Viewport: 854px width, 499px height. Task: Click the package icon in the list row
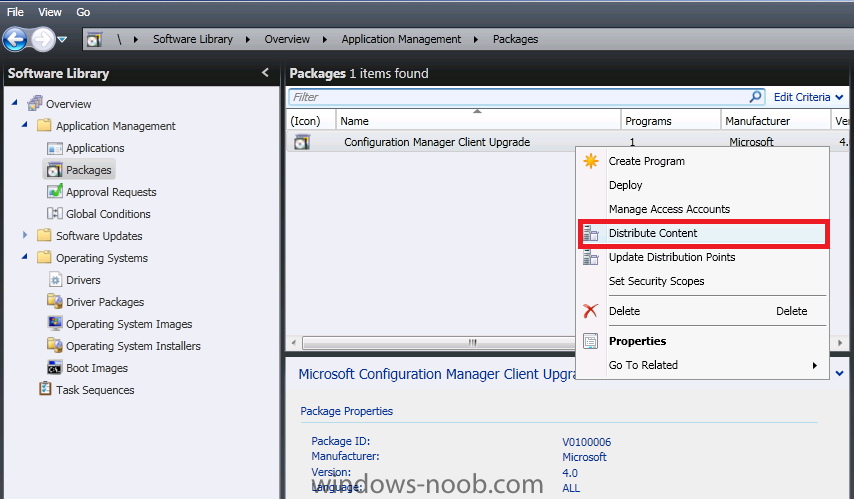point(302,142)
